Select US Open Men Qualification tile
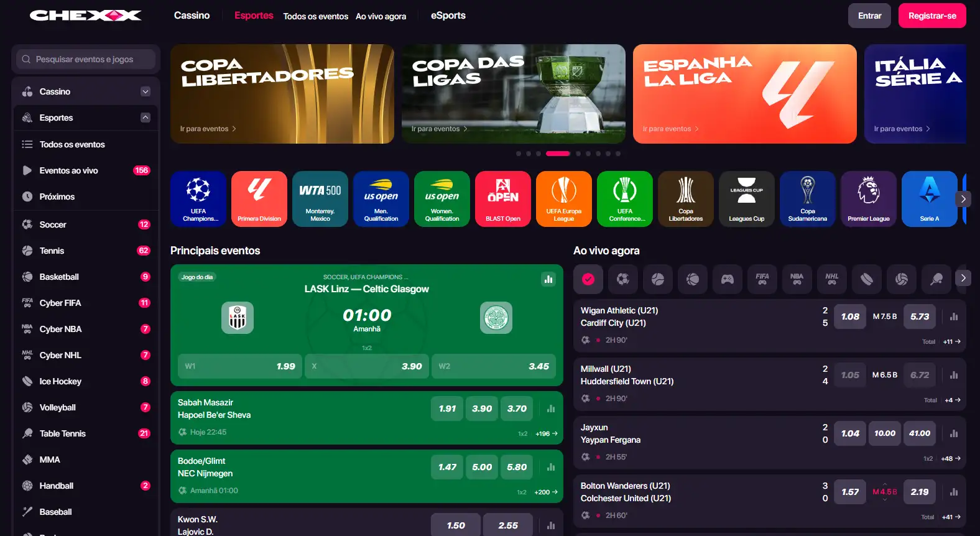The height and width of the screenshot is (536, 980). (x=381, y=199)
